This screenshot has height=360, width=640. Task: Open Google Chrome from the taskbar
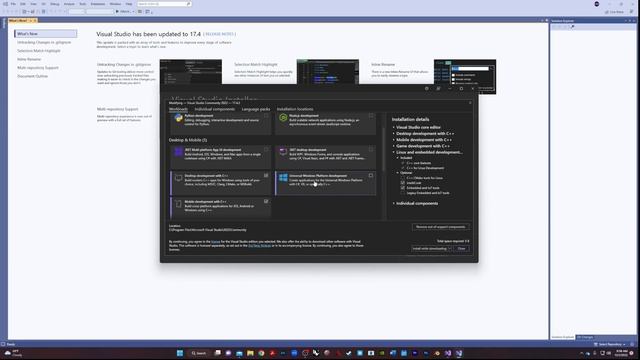(x=261, y=353)
